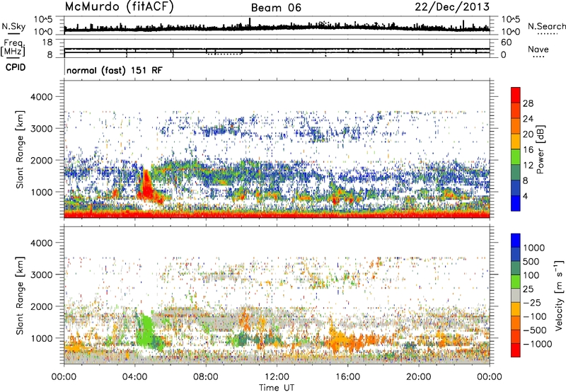The height and width of the screenshot is (392, 566).
Task: Click the bright blue bottom Power segment below 4
Action: (x=516, y=203)
